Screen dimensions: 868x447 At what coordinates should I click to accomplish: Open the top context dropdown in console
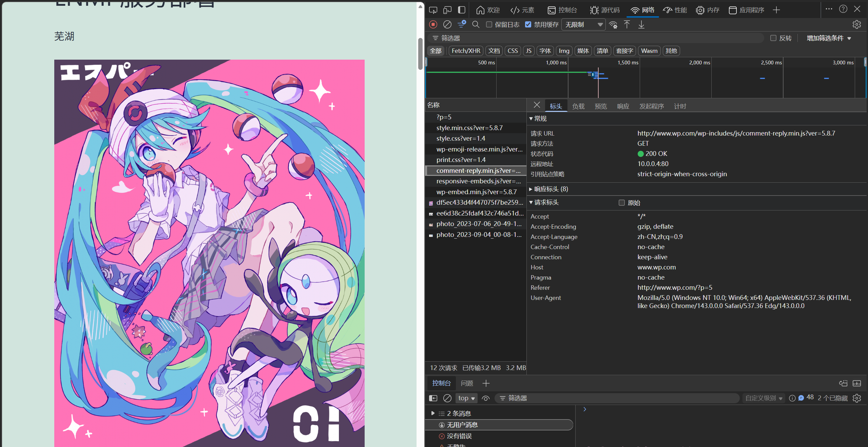click(x=466, y=398)
